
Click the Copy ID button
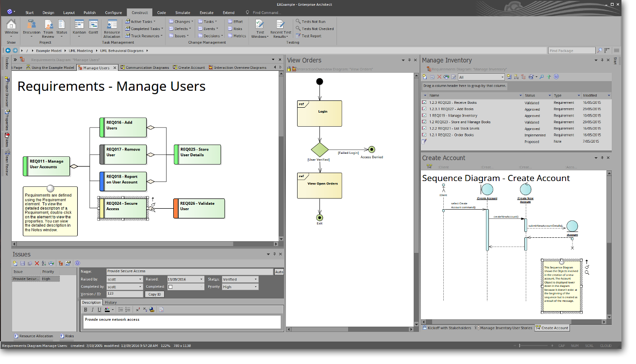coord(155,294)
